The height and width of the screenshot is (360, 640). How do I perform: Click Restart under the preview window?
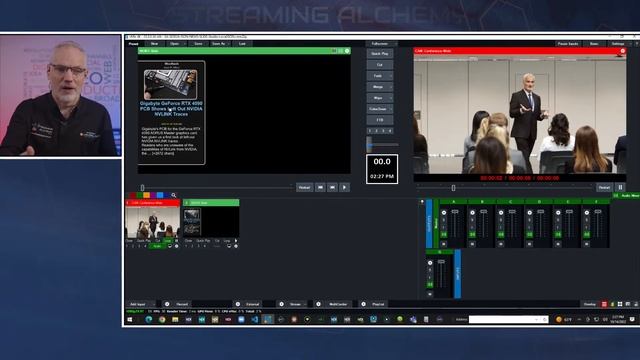(304, 187)
